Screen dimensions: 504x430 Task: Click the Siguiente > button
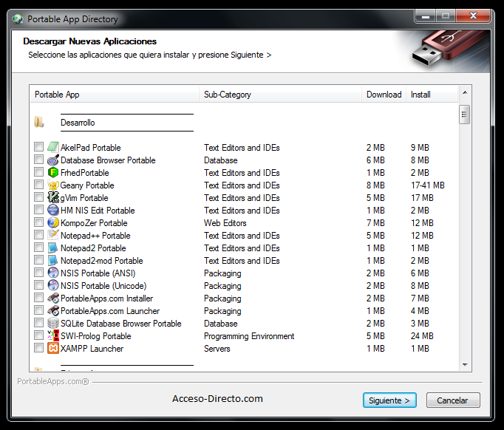click(x=389, y=400)
